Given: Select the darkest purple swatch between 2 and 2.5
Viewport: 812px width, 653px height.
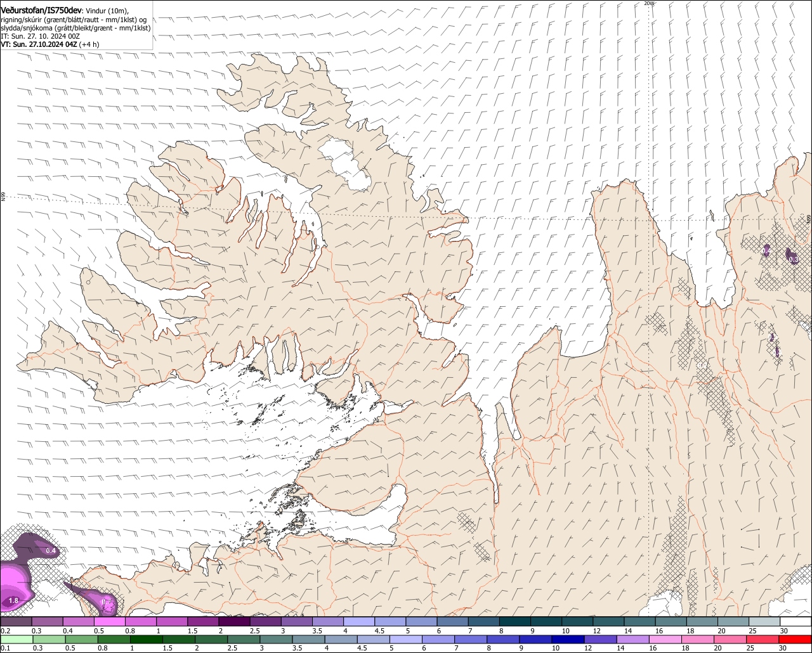Looking at the screenshot, I should [x=234, y=622].
